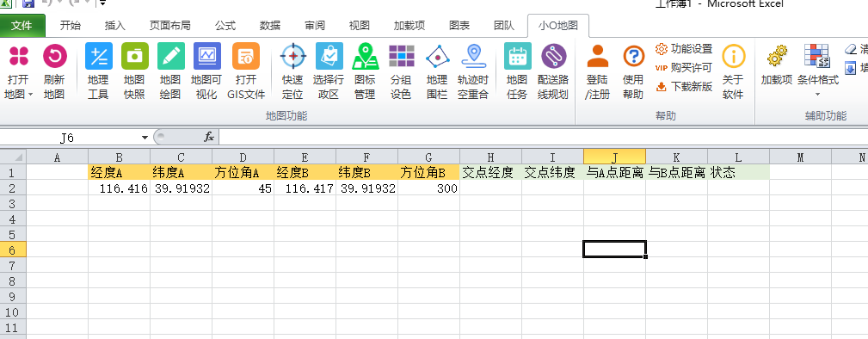This screenshot has width=868, height=339.
Task: Click 轨迹时空重合 trajectory icon
Action: 473,56
